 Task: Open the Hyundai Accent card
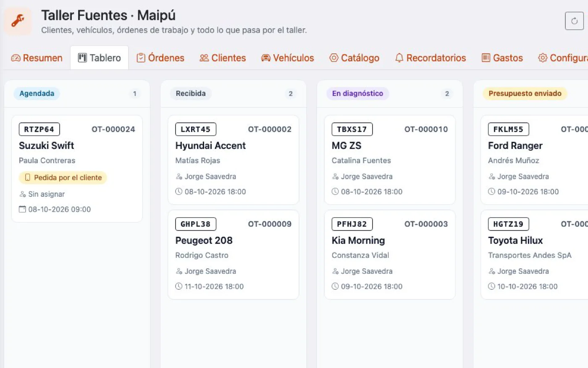tap(233, 160)
